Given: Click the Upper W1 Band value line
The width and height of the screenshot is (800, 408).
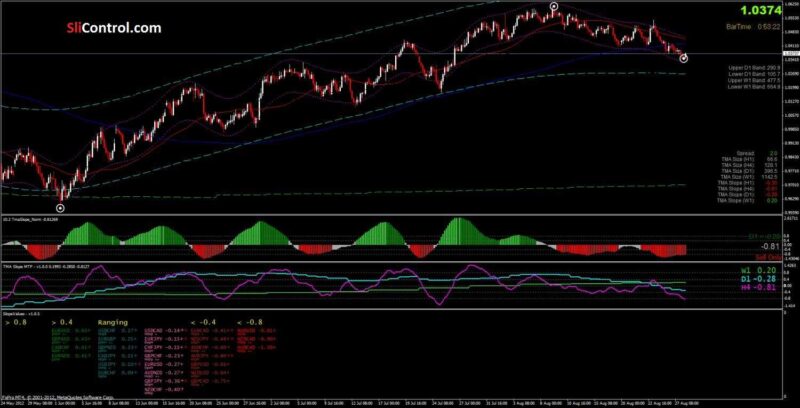Looking at the screenshot, I should click(x=756, y=81).
